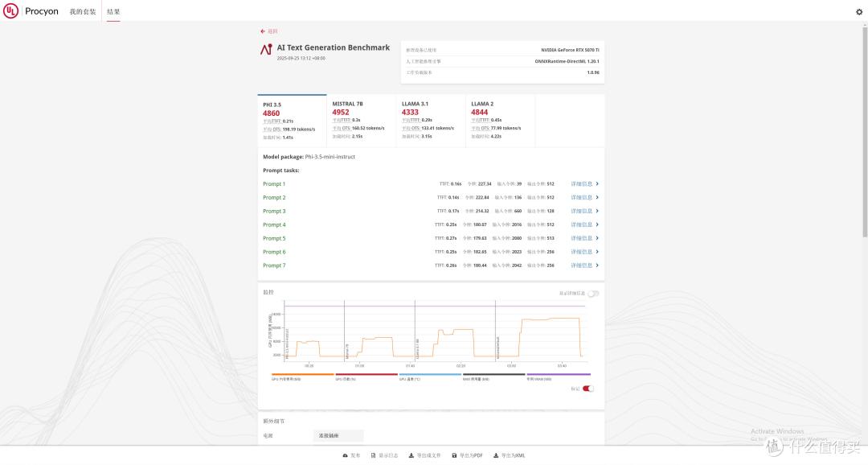Screen dimensions: 868x465
Task: Click the NVIDIA GeForce RTX 5070 Ti value
Action: [570, 51]
